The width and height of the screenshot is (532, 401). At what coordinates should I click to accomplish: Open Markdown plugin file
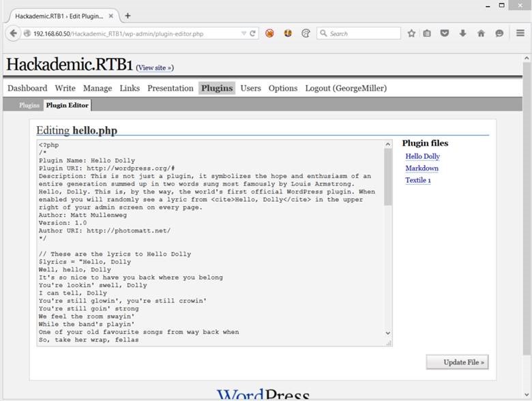422,168
